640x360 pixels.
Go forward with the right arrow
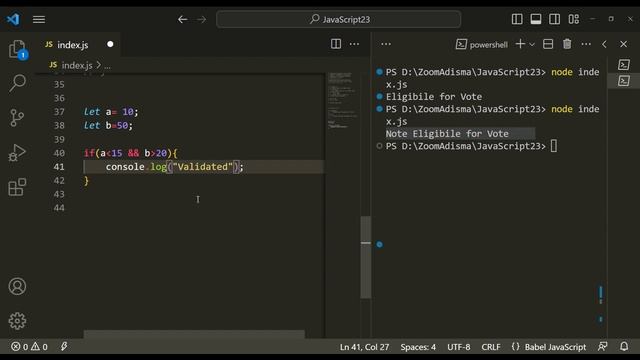coord(202,19)
